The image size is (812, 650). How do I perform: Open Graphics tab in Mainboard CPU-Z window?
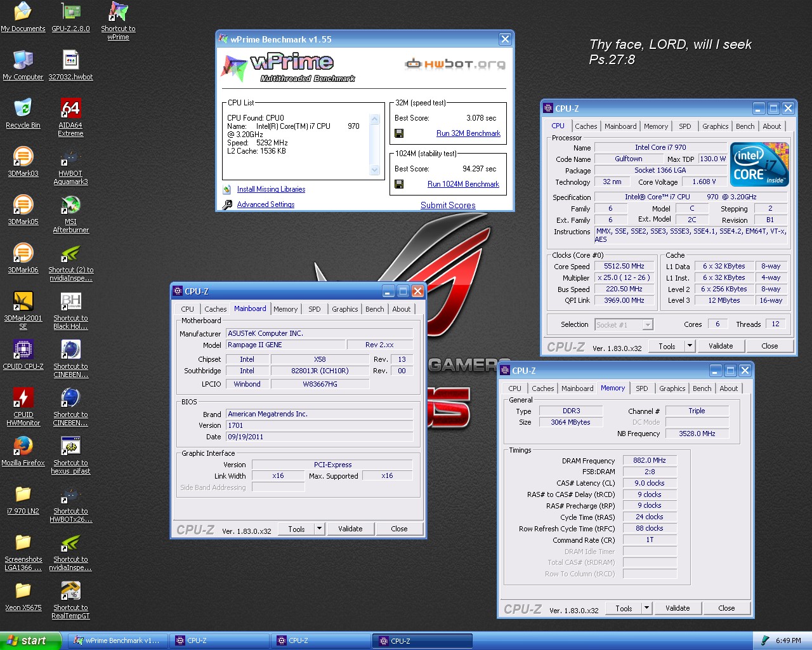[x=344, y=309]
